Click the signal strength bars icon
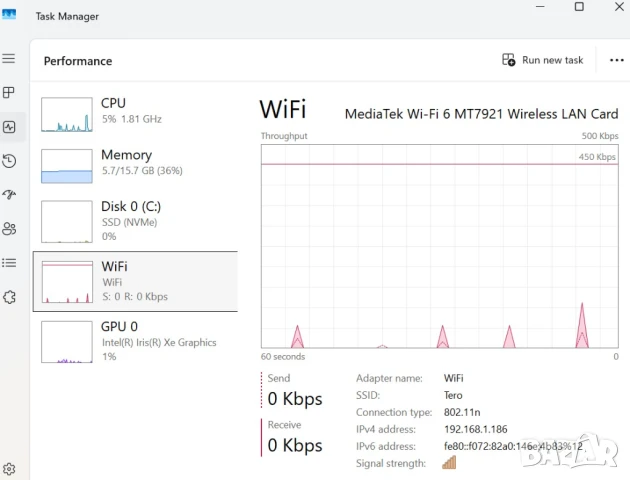This screenshot has width=630, height=480. point(449,463)
